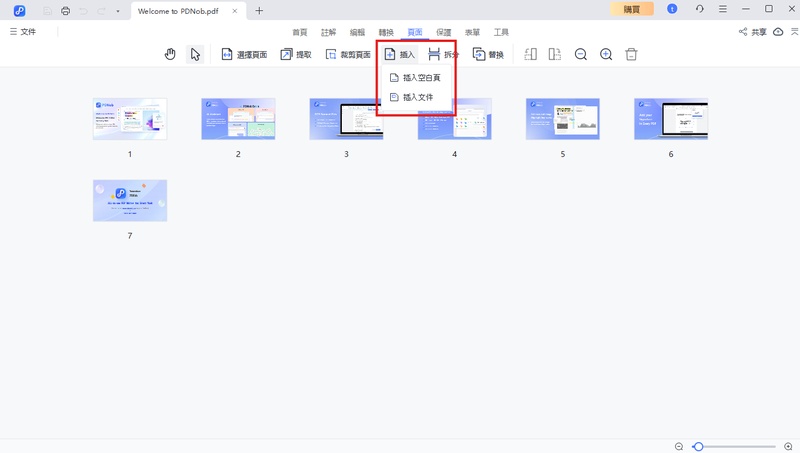Click the zoom in magnifier in toolbar
The image size is (800, 453).
click(x=606, y=54)
